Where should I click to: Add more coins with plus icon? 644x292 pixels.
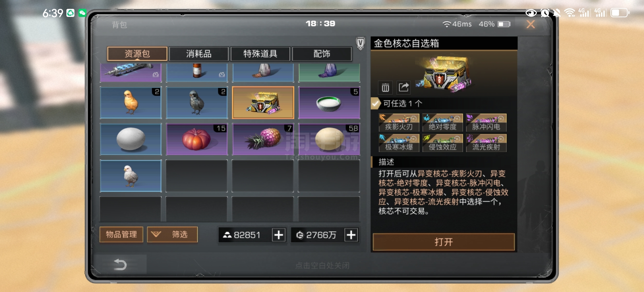(351, 235)
